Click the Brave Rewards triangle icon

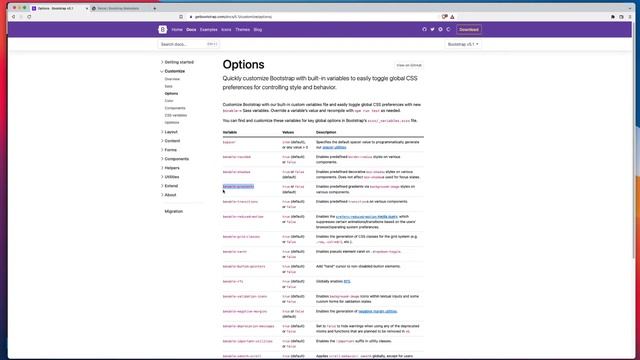point(452,17)
